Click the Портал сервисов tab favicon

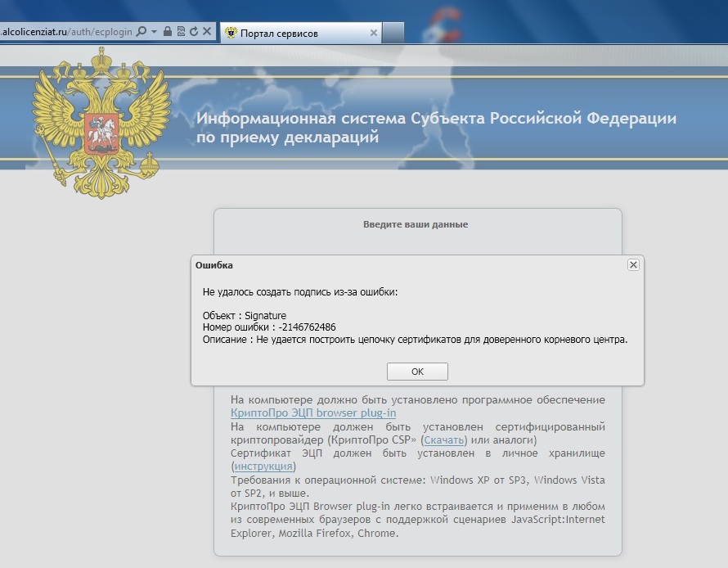231,34
